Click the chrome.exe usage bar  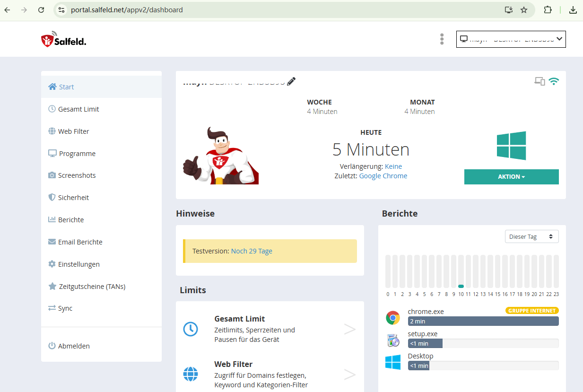(483, 322)
